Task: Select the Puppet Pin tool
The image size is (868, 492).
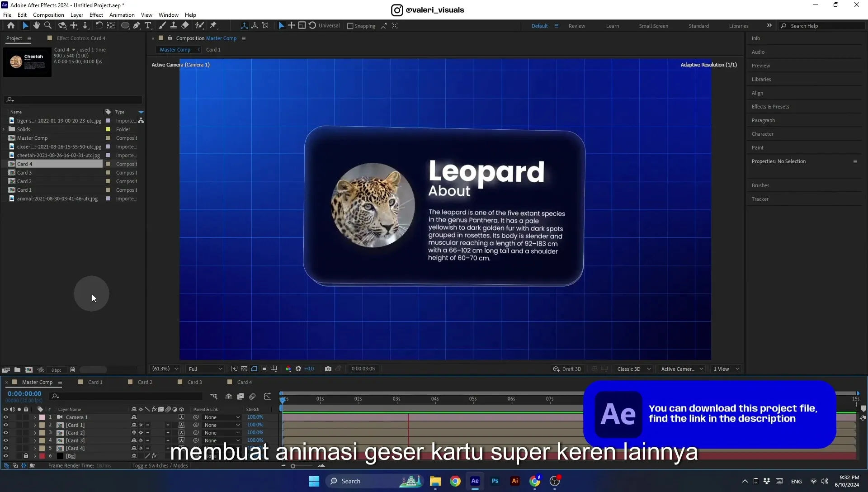Action: coord(213,26)
